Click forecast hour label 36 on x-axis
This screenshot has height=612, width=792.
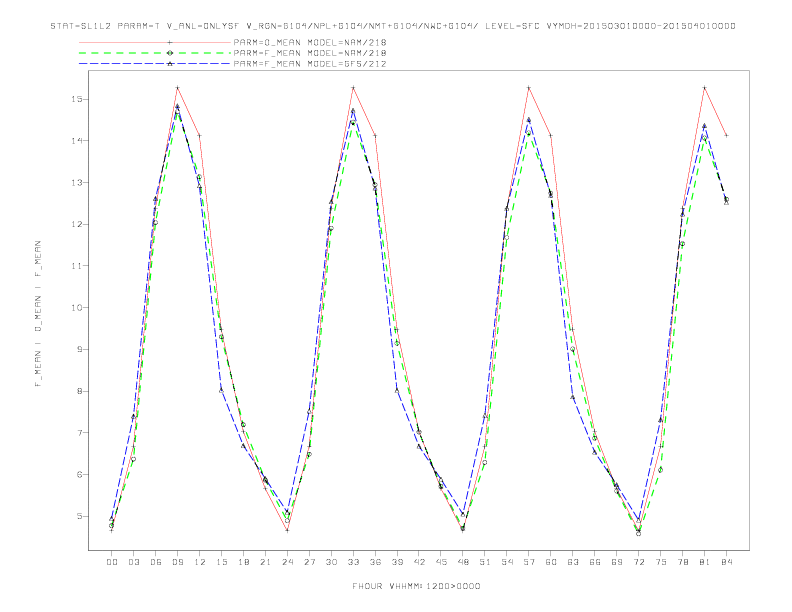pos(375,562)
